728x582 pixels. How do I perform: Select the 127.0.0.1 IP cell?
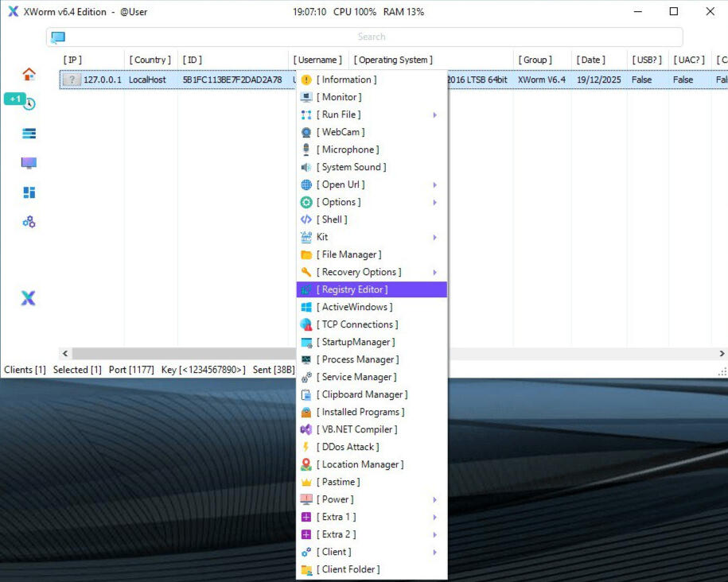[x=102, y=80]
